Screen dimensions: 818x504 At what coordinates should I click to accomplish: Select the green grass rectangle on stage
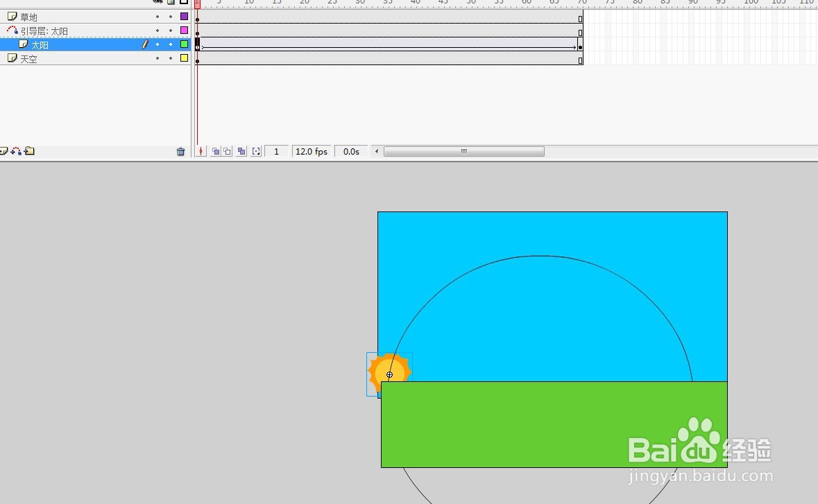[x=554, y=424]
